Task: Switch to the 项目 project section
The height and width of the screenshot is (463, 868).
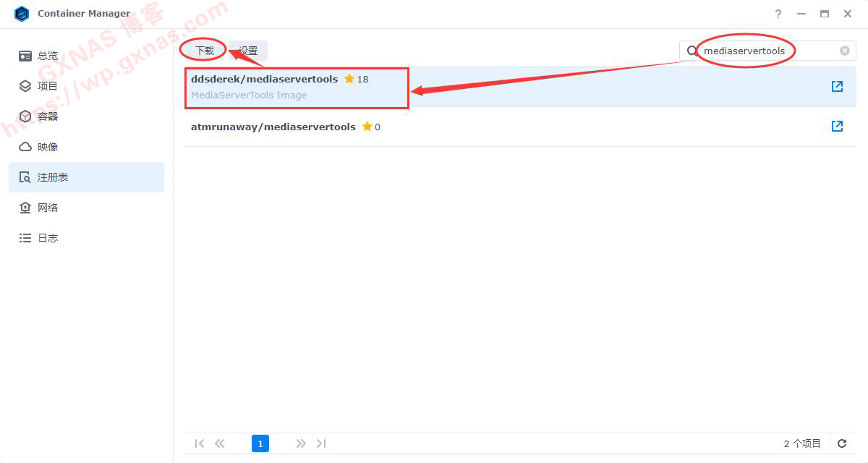Action: (x=48, y=86)
